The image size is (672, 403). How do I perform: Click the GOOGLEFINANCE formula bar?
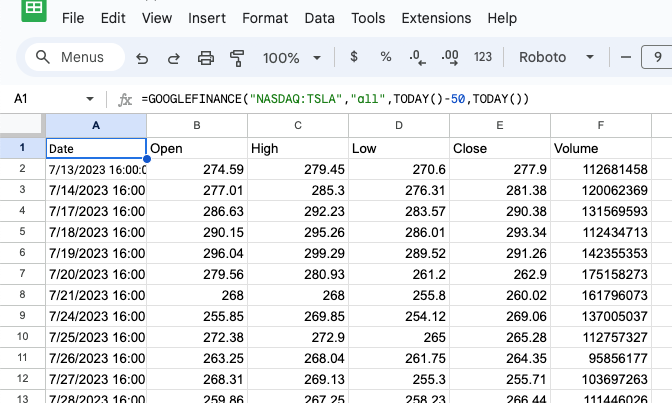(x=335, y=99)
